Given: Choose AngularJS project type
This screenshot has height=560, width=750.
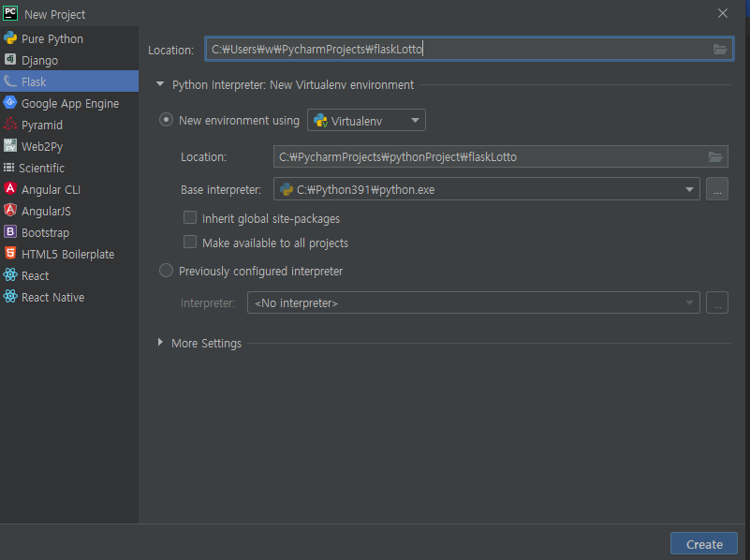Looking at the screenshot, I should pos(69,211).
